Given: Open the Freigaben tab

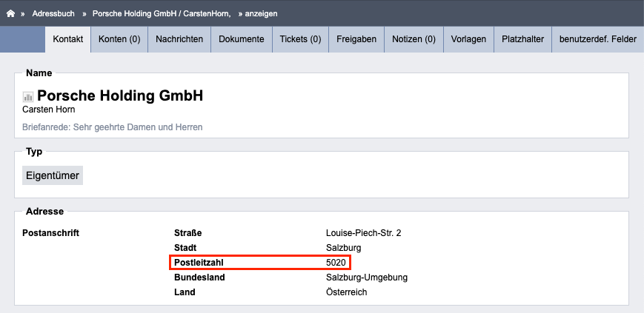Looking at the screenshot, I should click(x=356, y=39).
